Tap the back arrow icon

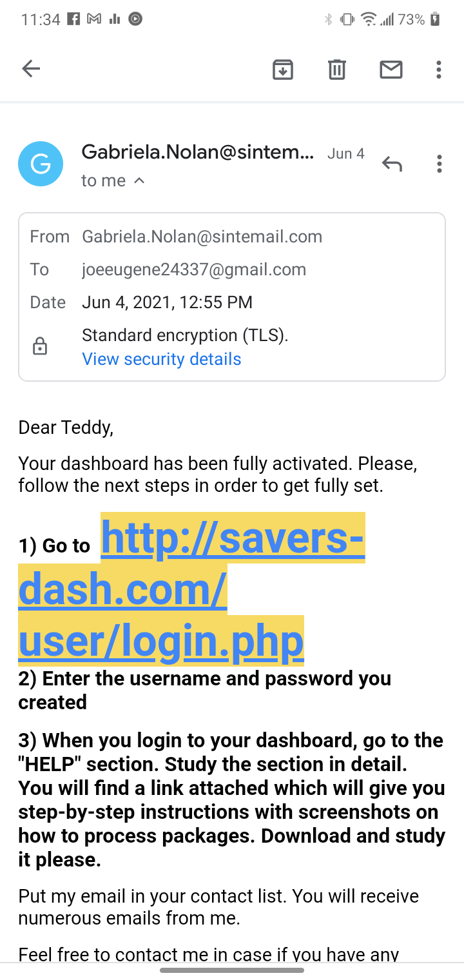(31, 68)
